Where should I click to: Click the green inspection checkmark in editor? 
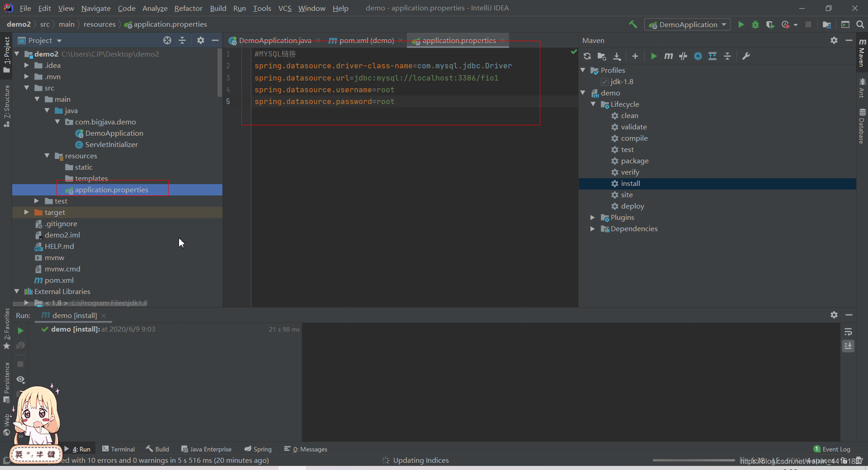tap(574, 52)
